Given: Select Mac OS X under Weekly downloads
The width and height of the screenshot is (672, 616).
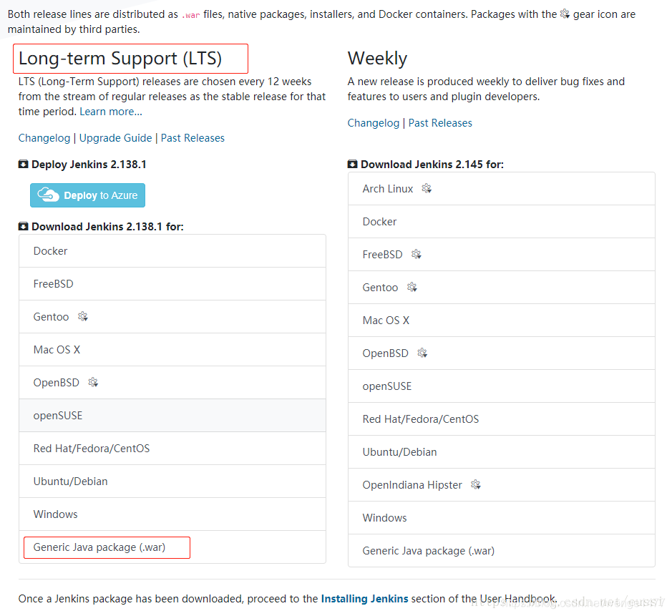Looking at the screenshot, I should click(x=502, y=321).
